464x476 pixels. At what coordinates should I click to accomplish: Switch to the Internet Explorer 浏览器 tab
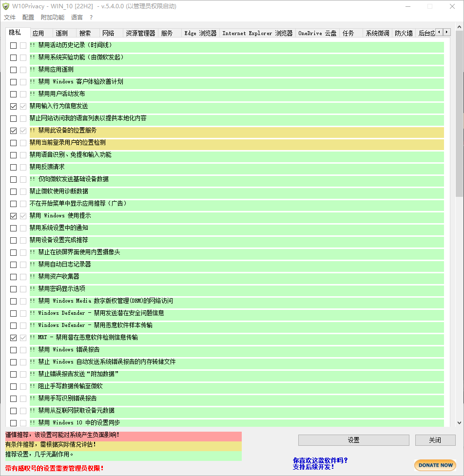[257, 33]
